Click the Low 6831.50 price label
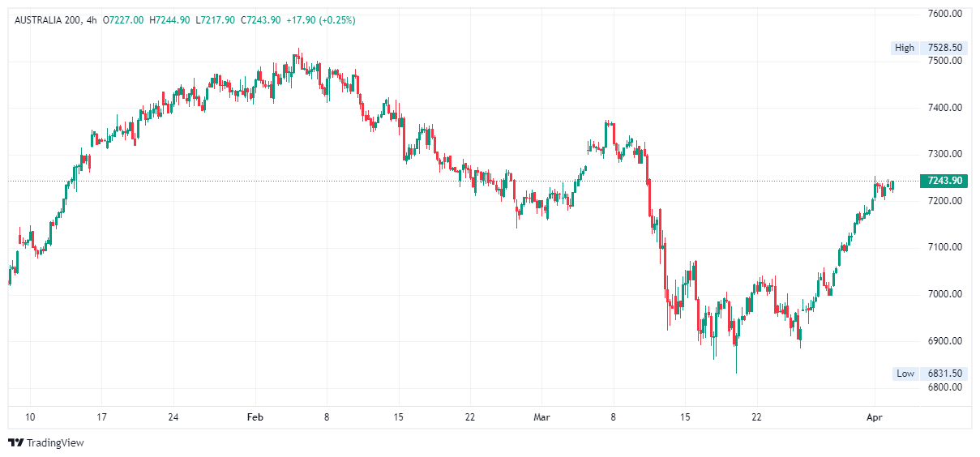 click(929, 374)
